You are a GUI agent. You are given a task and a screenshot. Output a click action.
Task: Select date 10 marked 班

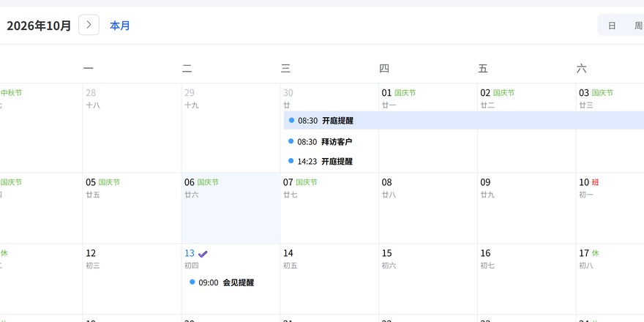610,209
